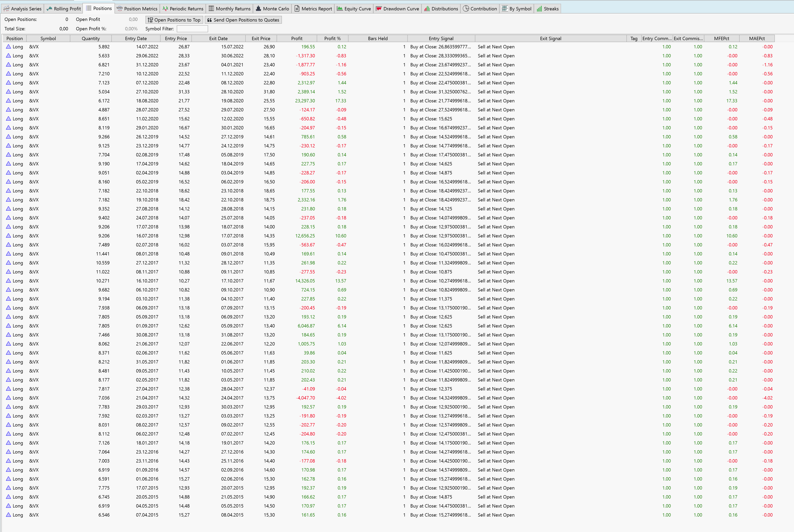Click the Long triangle icon for 14.07.2022 entry
The width and height of the screenshot is (794, 532).
pyautogui.click(x=8, y=46)
